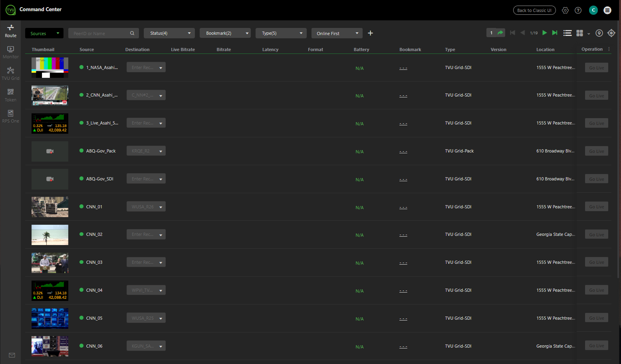621x364 pixels.
Task: Sort by Source column header
Action: 87,49
